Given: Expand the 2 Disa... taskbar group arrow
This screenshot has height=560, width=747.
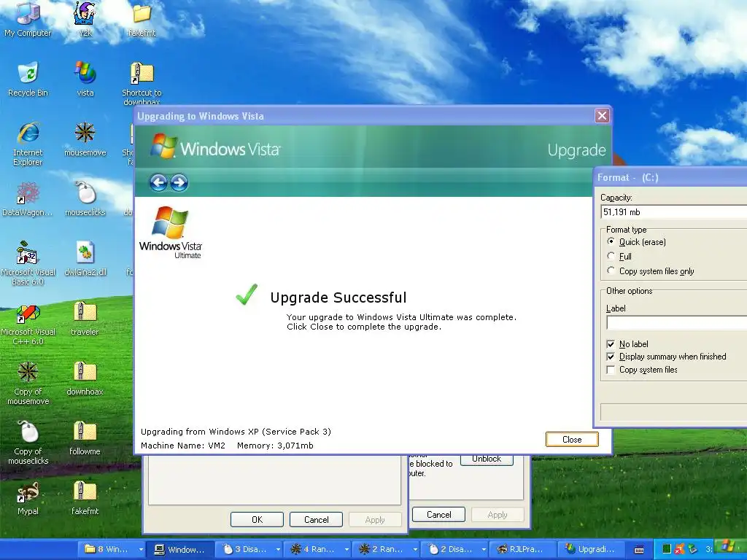Looking at the screenshot, I should click(484, 550).
